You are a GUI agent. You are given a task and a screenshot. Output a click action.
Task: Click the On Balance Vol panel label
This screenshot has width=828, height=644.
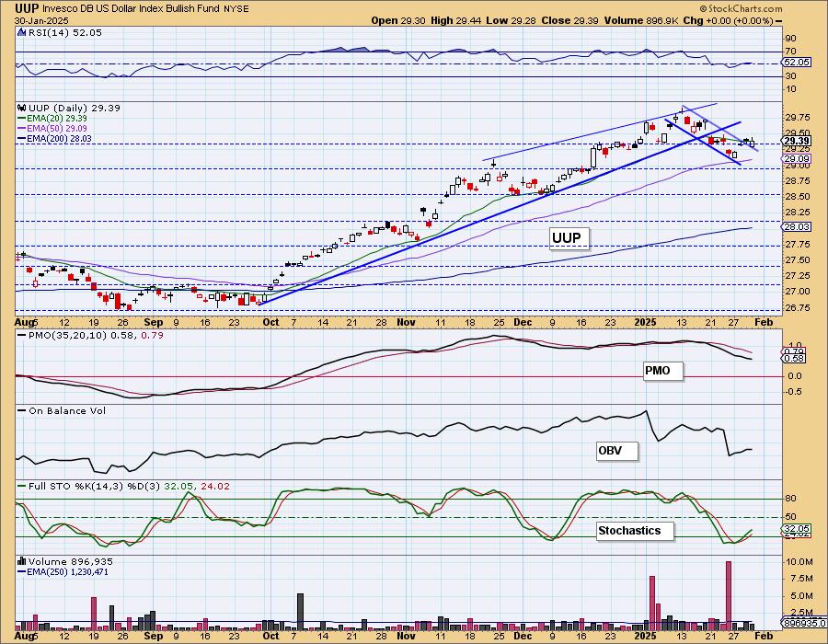(x=67, y=410)
